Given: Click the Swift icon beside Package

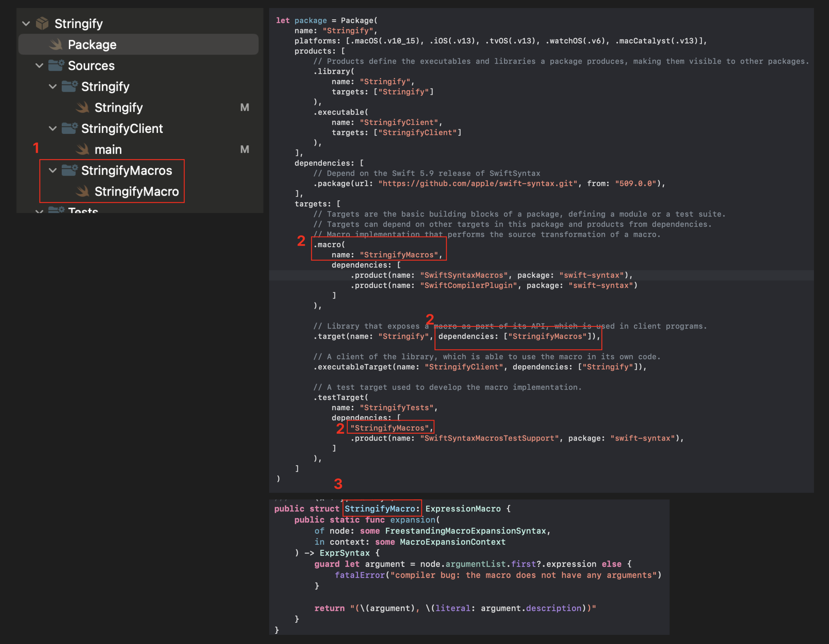Looking at the screenshot, I should tap(56, 45).
